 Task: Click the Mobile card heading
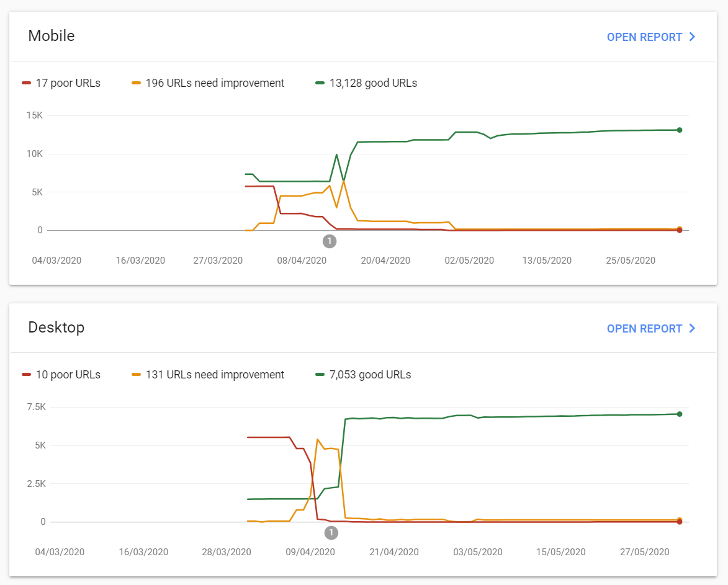[x=51, y=36]
